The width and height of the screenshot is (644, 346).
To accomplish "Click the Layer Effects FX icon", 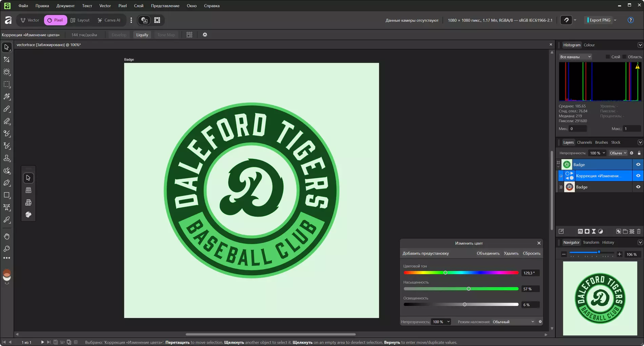I will tap(580, 231).
